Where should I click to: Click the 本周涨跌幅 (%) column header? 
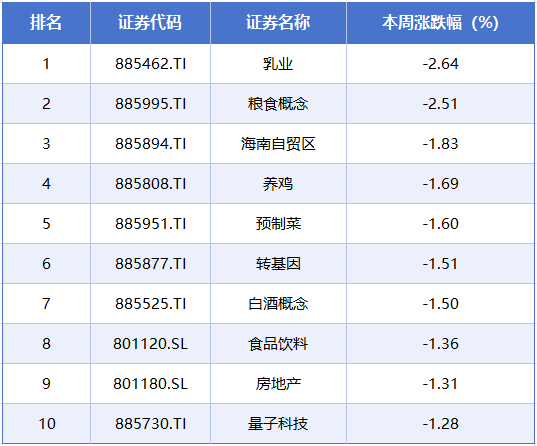tap(440, 23)
